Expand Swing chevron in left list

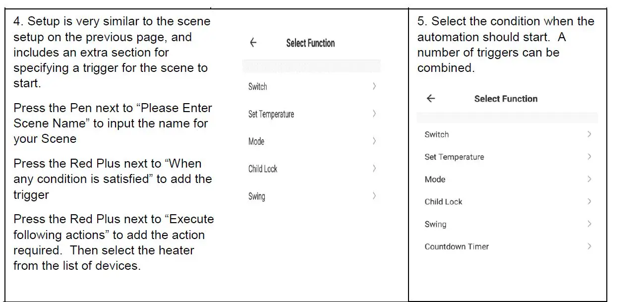point(374,196)
